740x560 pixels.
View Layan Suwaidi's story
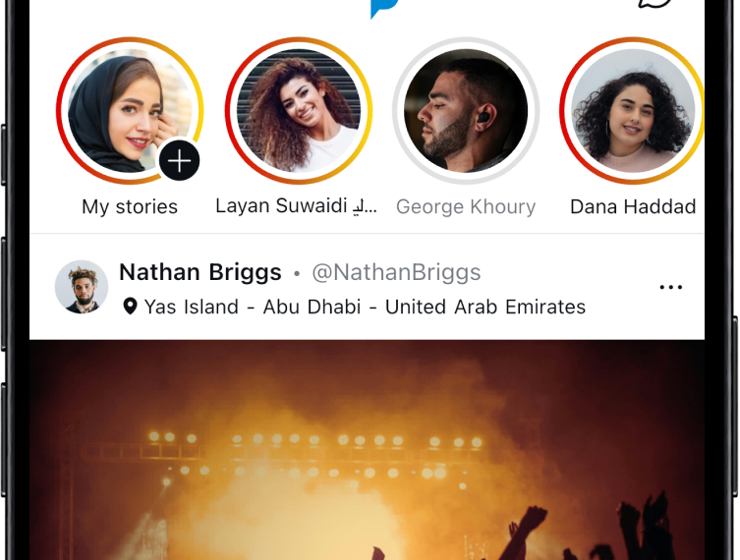point(298,110)
